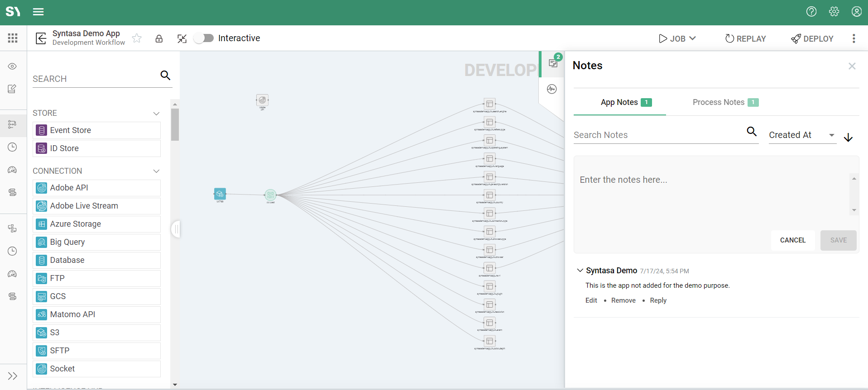868x390 pixels.
Task: Click the DEPLOY button
Action: coord(812,38)
